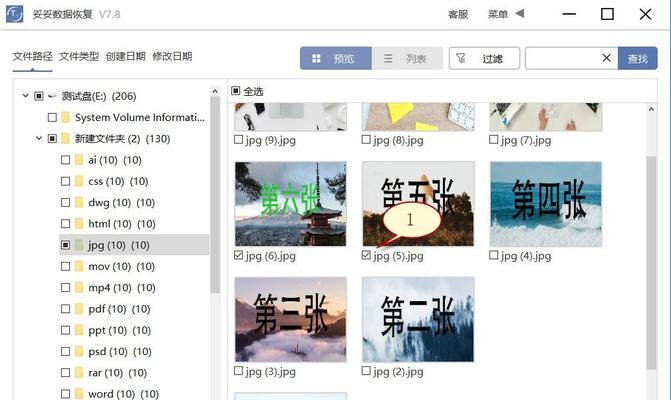Screen dimensions: 671x400
Task: Check the jpg (7).jpg checkbox
Action: [493, 139]
